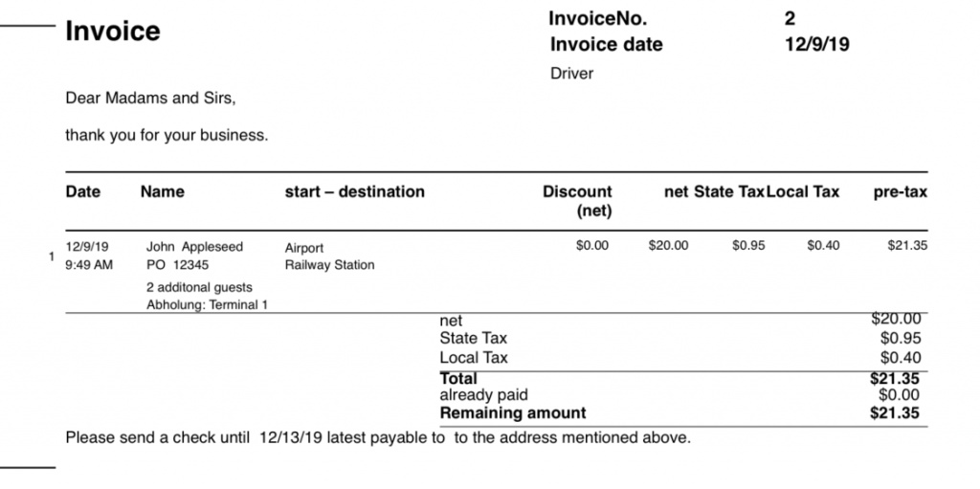Click the already paid $0.00 value
This screenshot has width=980, height=489.
click(899, 394)
